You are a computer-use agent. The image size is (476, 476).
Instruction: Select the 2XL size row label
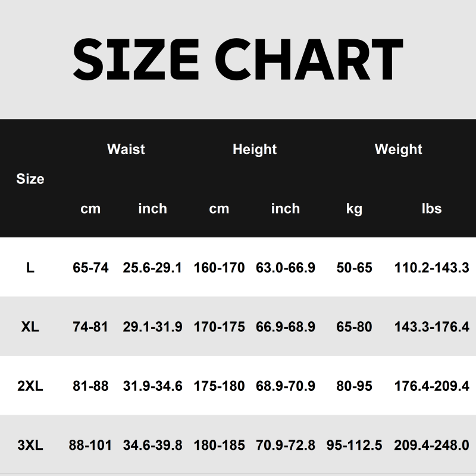(30, 386)
